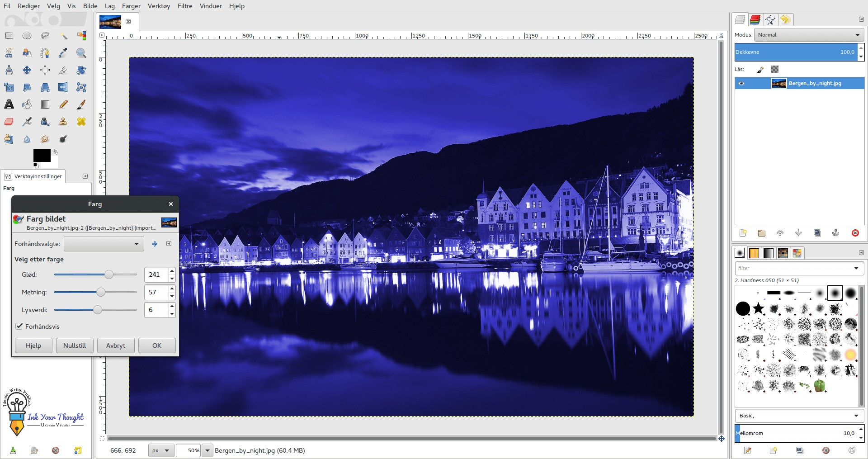Switch to the Undo History tab
Viewport: 868px width, 459px height.
(x=786, y=19)
